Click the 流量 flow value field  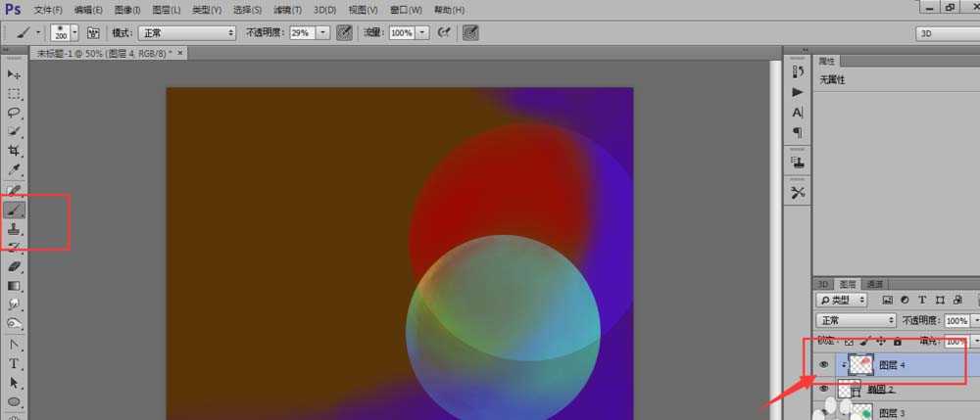pos(402,32)
